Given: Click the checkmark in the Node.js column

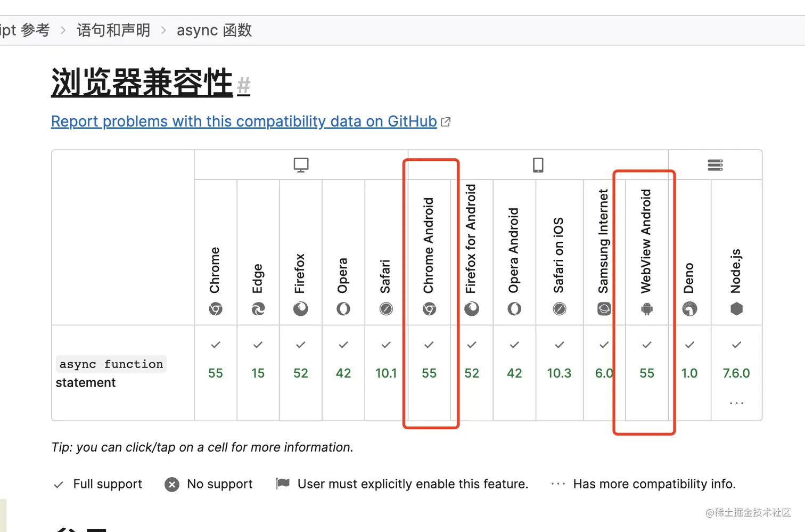Looking at the screenshot, I should tap(736, 345).
